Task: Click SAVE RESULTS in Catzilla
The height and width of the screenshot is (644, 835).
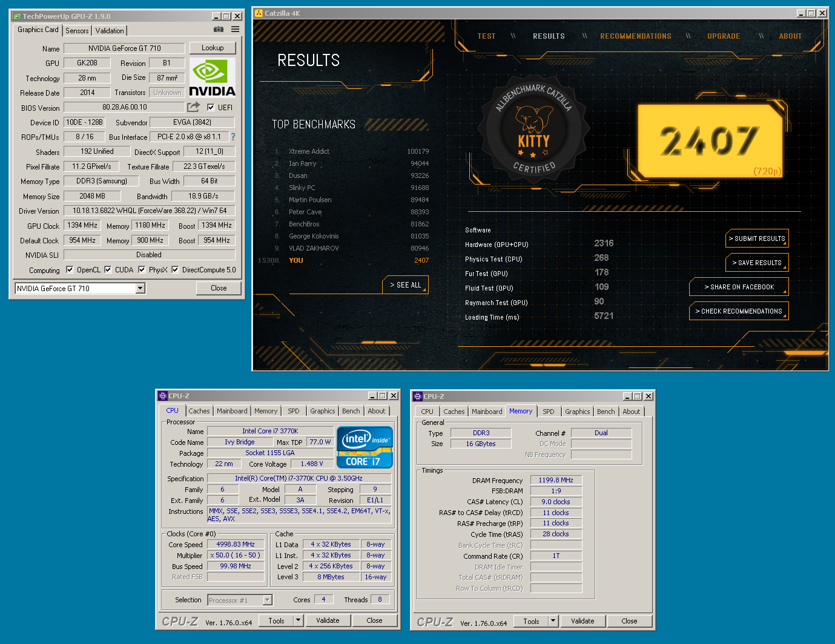Action: [757, 263]
